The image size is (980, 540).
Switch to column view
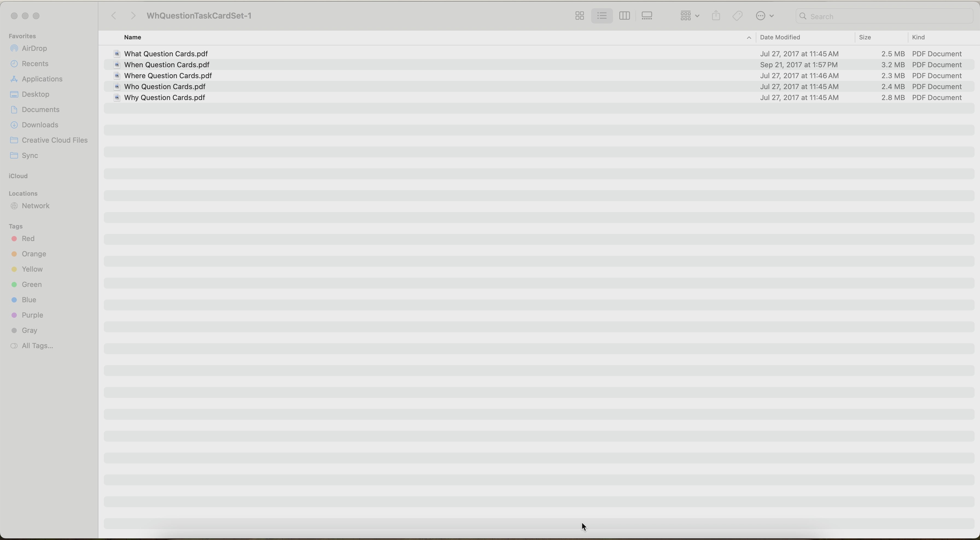click(624, 16)
